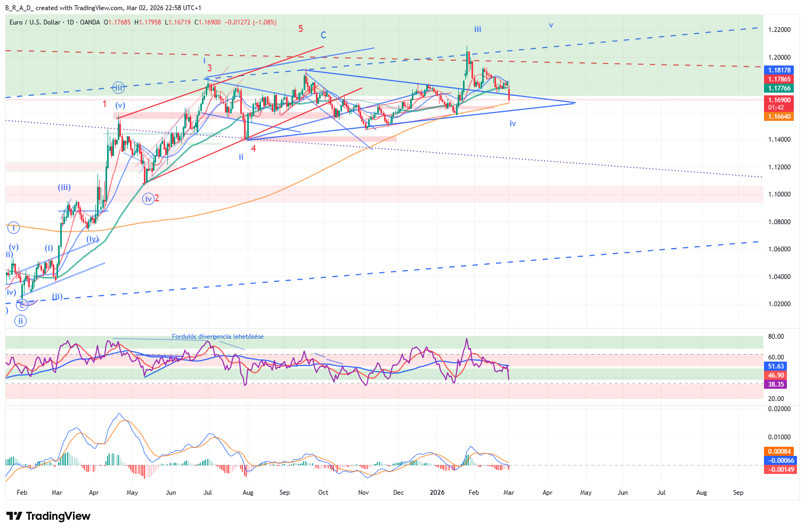This screenshot has width=805, height=532.
Task: Click the 2026 label on the time axis
Action: [437, 493]
